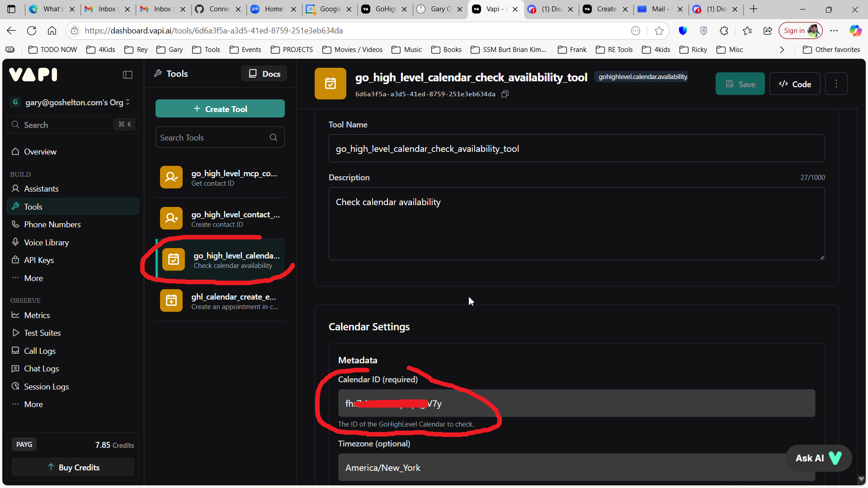Open the TODO NOW bookmarks folder
Image resolution: width=868 pixels, height=488 pixels.
tap(52, 50)
